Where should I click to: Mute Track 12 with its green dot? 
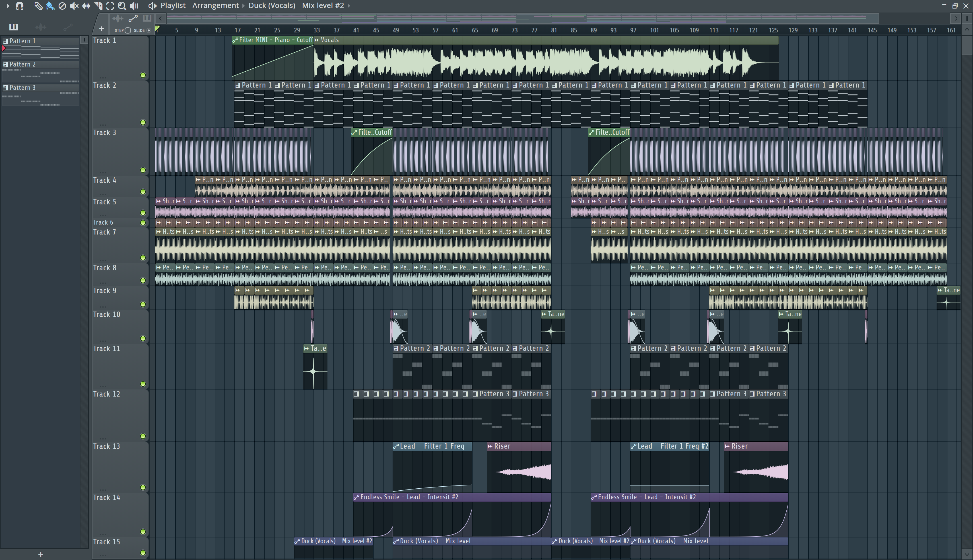pos(143,436)
